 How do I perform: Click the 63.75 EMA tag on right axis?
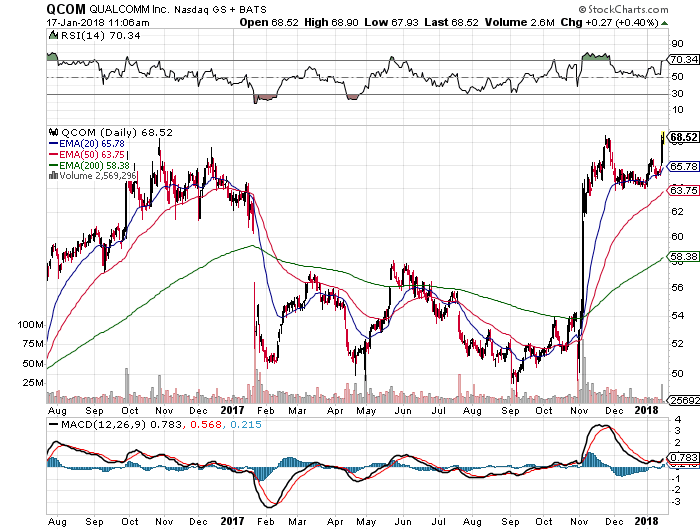(x=684, y=191)
